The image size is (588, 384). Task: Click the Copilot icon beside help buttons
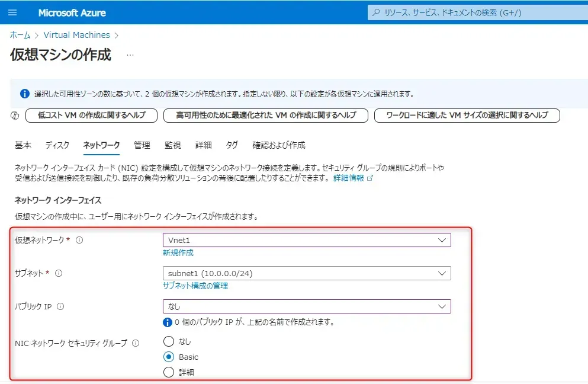(x=16, y=116)
